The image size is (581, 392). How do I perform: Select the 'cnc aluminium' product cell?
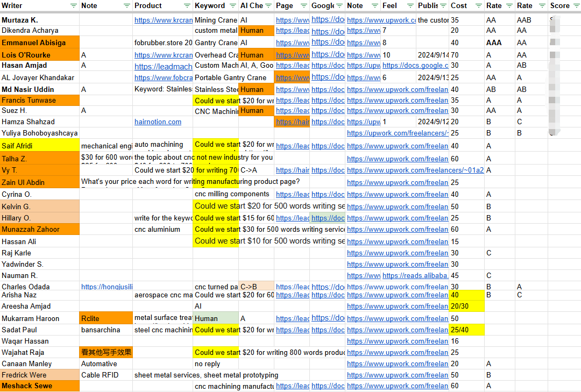tap(162, 230)
